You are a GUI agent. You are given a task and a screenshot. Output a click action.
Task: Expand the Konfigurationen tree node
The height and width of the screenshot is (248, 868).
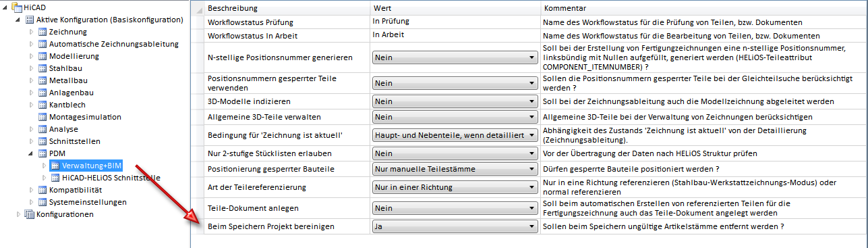(18, 214)
